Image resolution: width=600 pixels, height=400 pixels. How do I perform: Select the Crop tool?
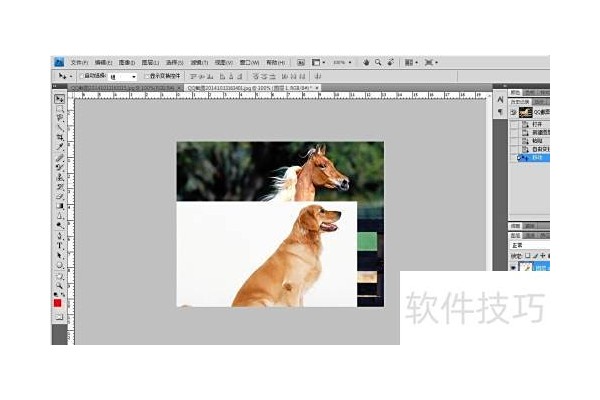click(x=59, y=137)
